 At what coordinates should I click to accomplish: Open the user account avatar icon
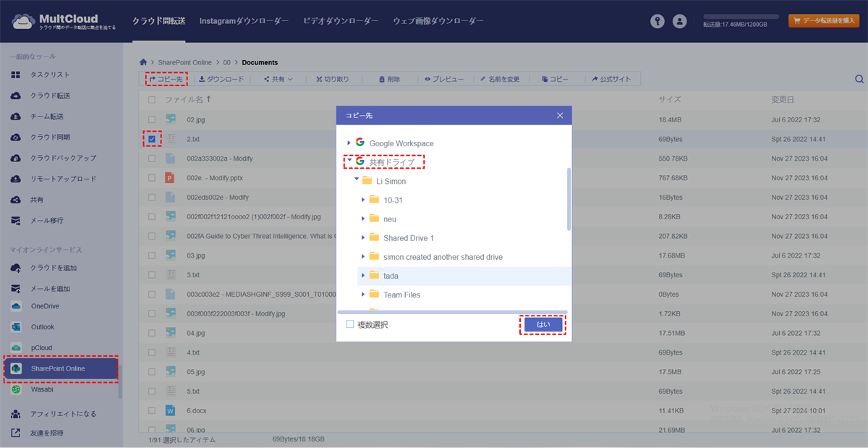[679, 22]
